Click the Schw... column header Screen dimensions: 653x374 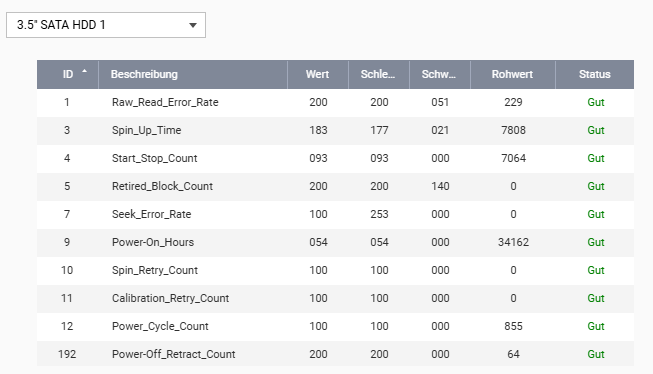coord(440,75)
